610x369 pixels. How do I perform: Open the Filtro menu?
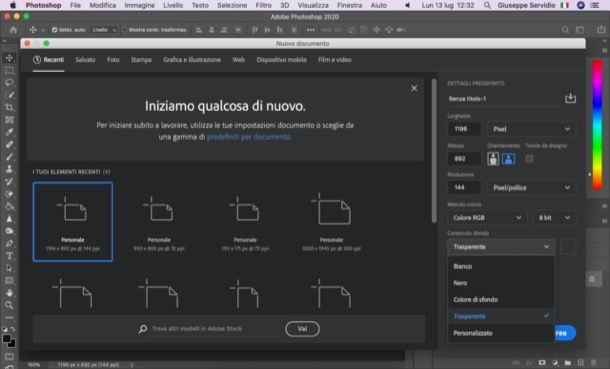coord(263,5)
